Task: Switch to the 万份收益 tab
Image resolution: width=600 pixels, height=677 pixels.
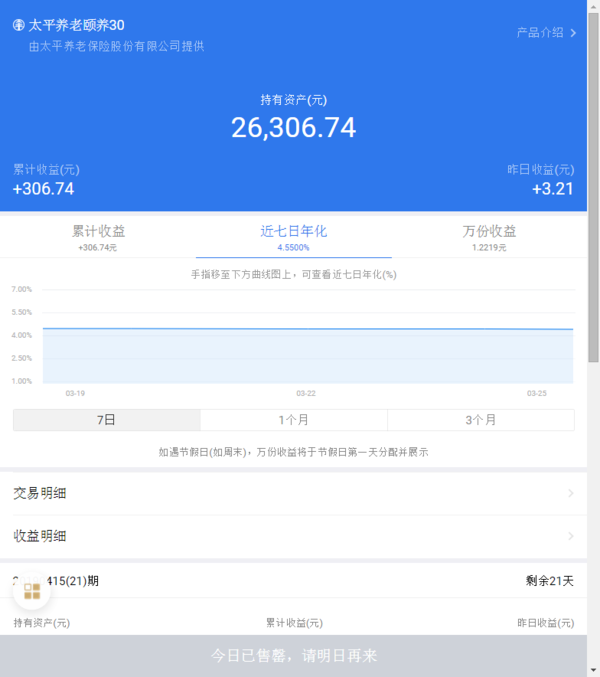Action: point(489,237)
